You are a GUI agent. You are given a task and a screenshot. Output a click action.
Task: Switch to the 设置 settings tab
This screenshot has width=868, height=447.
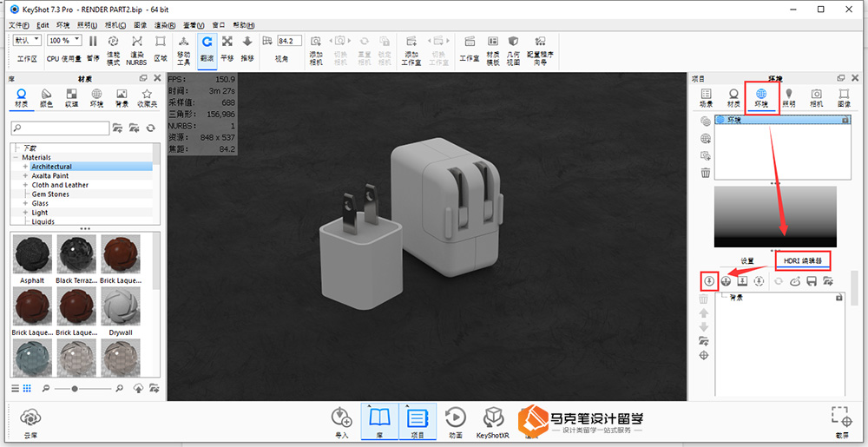(x=747, y=260)
